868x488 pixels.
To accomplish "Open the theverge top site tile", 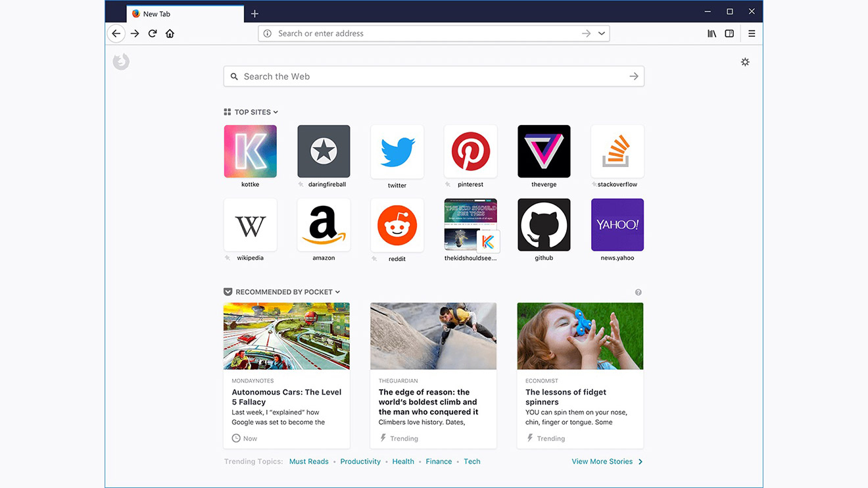I will 544,151.
